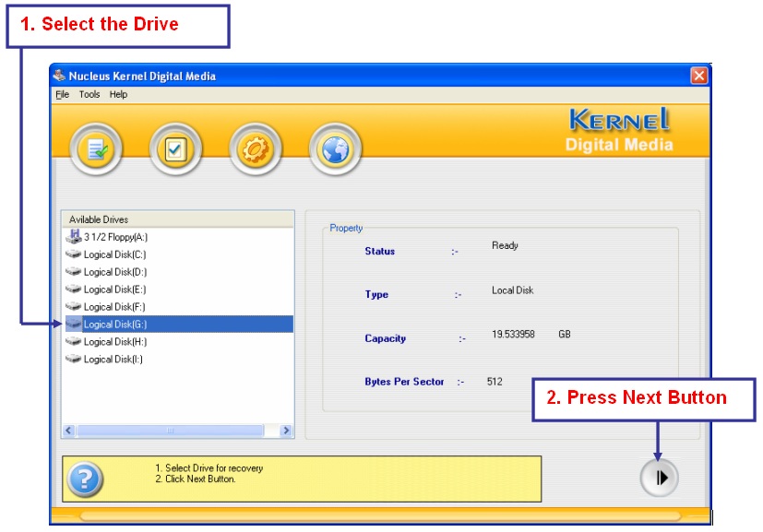Viewport: 763px width, 532px height.
Task: Click the checkbox-style toolbar icon
Action: 175,148
